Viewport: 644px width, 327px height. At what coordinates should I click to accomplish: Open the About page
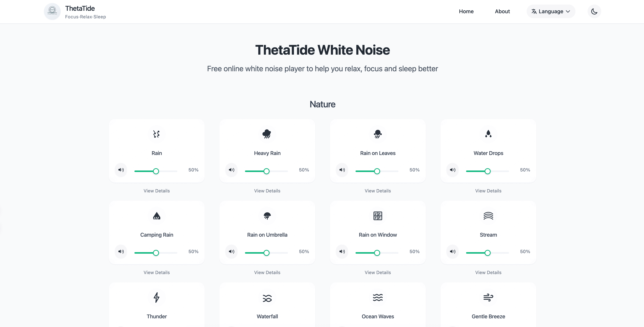tap(502, 12)
